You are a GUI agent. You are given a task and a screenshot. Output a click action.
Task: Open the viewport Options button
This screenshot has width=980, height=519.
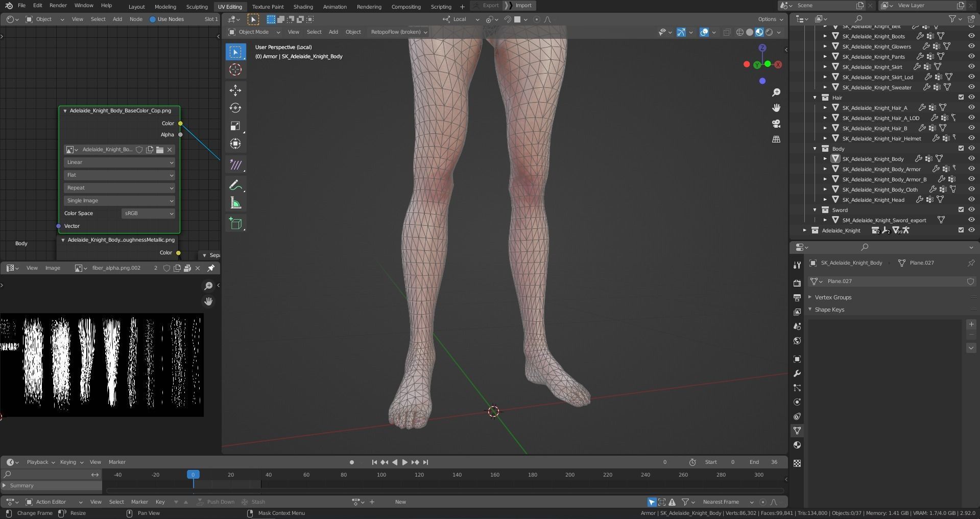[771, 19]
